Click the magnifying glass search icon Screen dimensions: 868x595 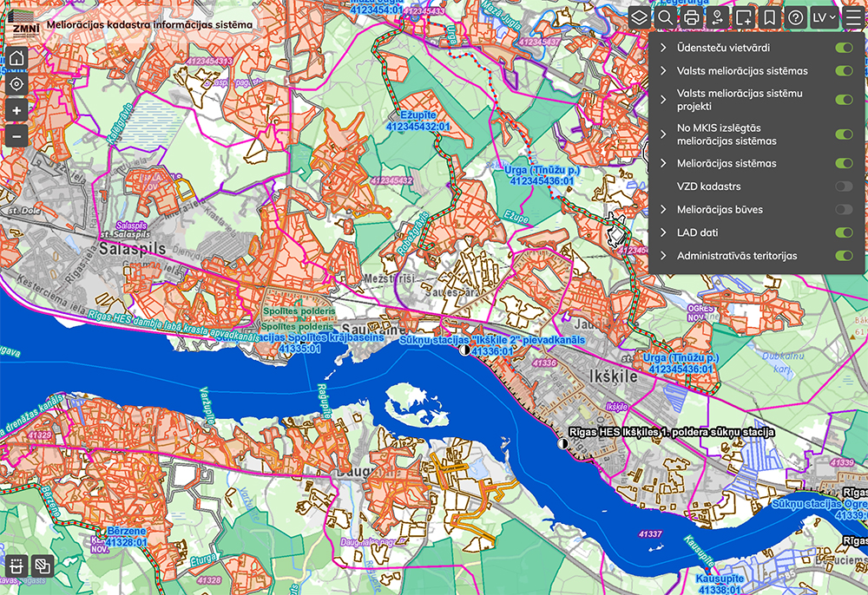coord(665,17)
